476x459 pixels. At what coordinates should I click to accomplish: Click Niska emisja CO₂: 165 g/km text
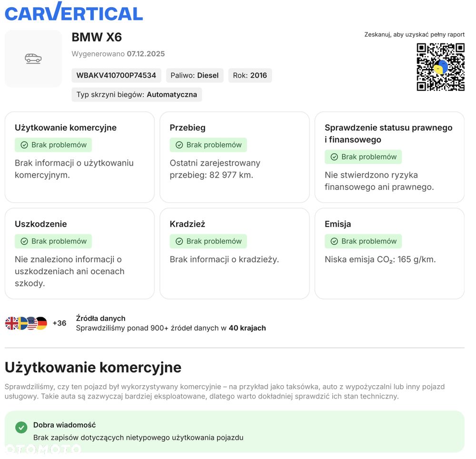pyautogui.click(x=380, y=259)
